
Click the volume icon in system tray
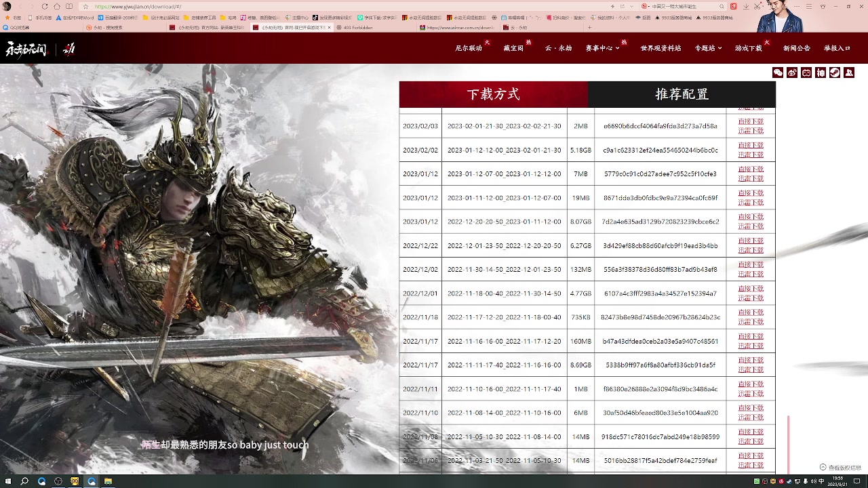click(814, 481)
